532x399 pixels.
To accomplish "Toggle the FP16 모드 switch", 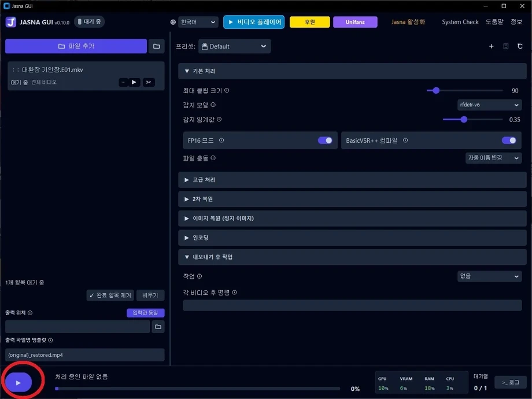I will click(x=325, y=141).
